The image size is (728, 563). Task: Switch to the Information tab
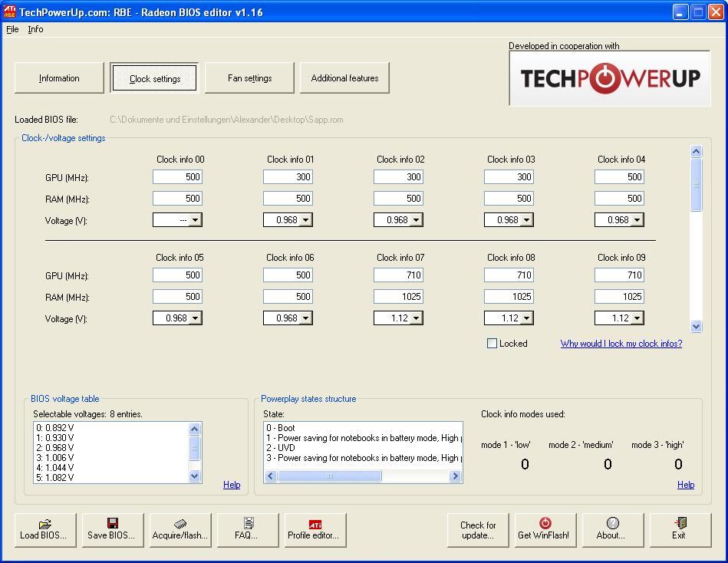[59, 78]
